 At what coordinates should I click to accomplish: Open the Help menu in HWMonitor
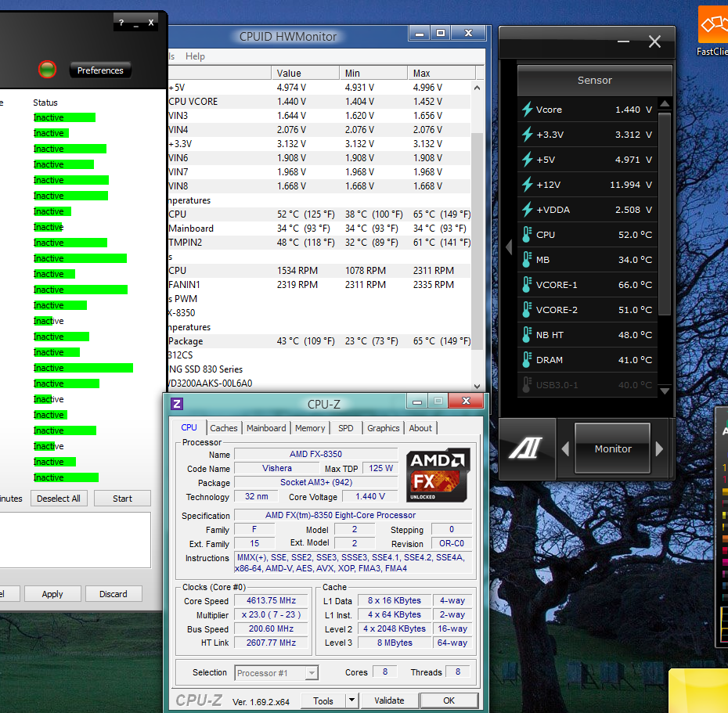pyautogui.click(x=195, y=56)
